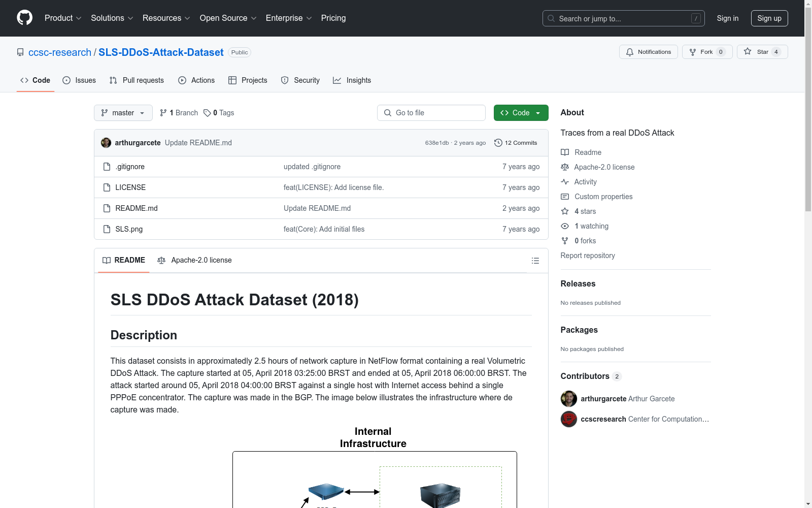Viewport: 812px width, 508px height.
Task: Open the Security tab
Action: tap(300, 80)
